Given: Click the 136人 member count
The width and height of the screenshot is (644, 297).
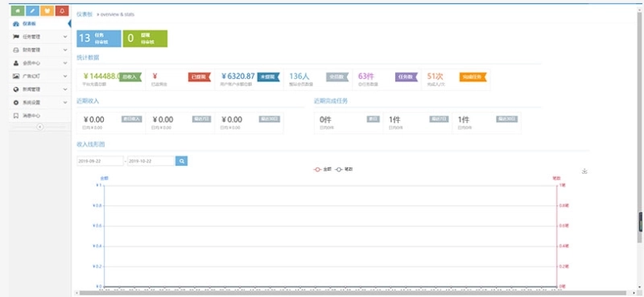Looking at the screenshot, I should pos(299,76).
